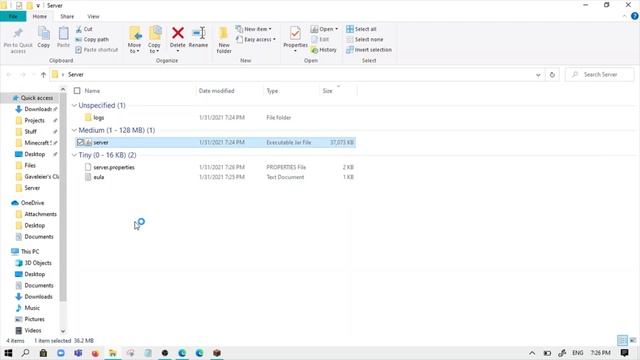Rename the selected server file

pos(198,37)
